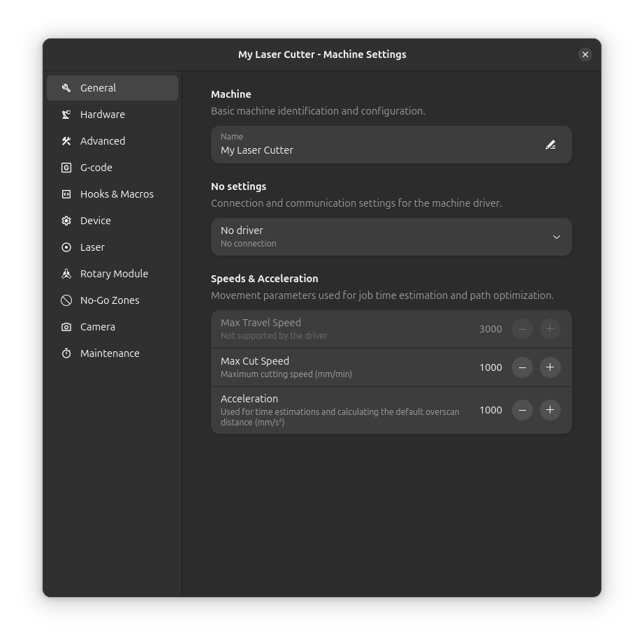Click the Advanced tools icon
644x644 pixels.
(x=66, y=141)
